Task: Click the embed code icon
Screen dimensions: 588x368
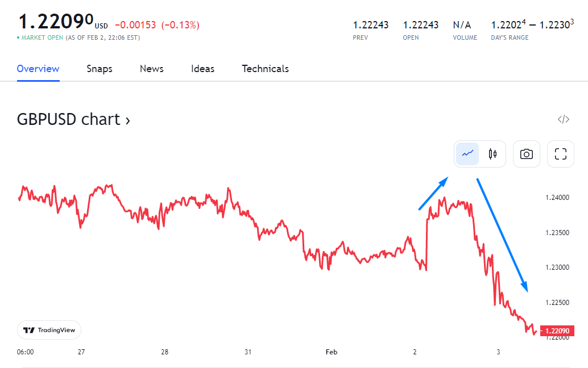Action: tap(563, 119)
